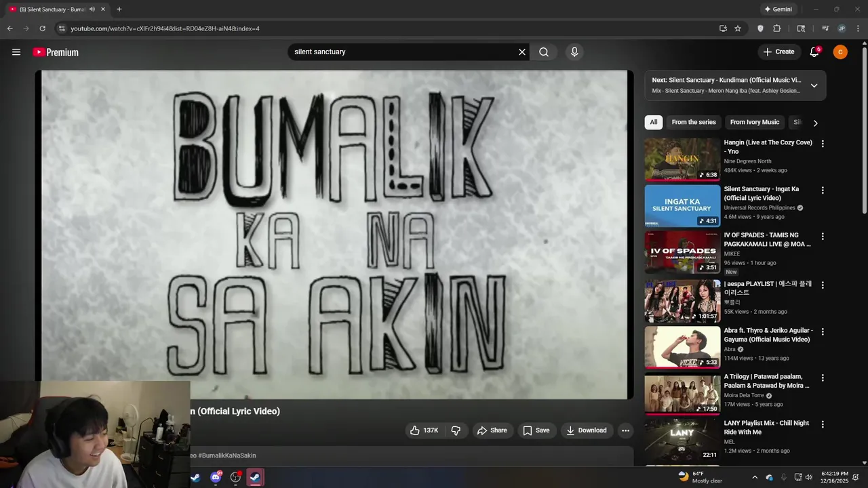Like the video with 137K likes
Image resolution: width=868 pixels, height=488 pixels.
[424, 430]
